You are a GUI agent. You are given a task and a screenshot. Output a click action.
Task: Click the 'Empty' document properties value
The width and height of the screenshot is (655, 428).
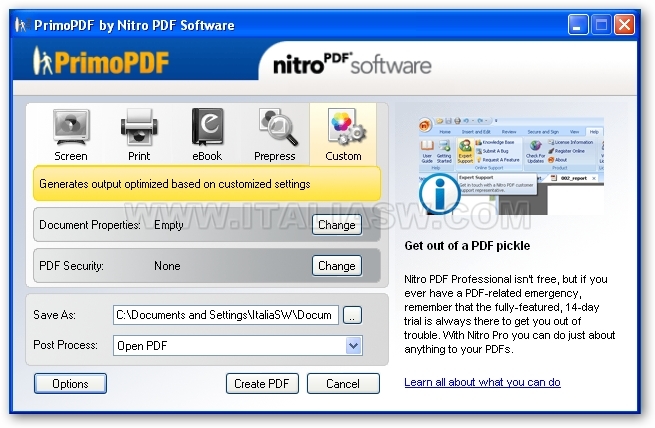point(169,225)
